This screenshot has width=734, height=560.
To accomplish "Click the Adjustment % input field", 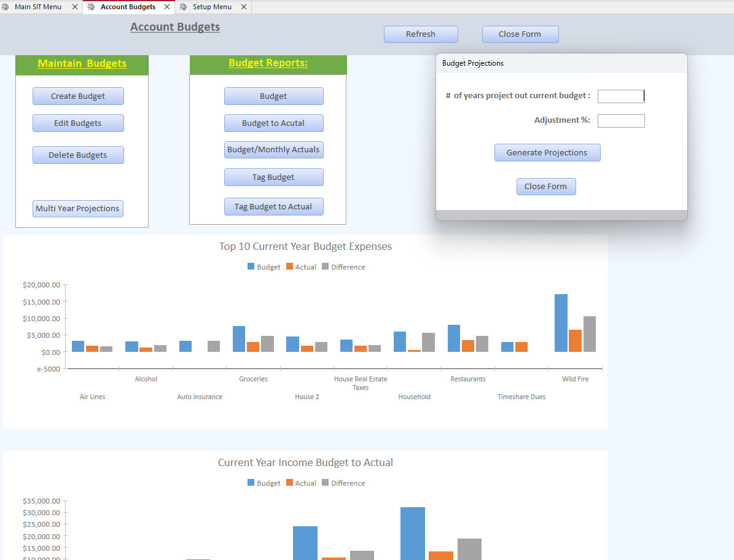I will (x=621, y=121).
